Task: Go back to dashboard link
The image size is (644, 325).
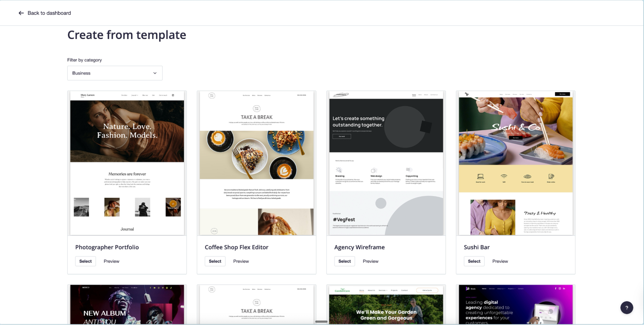Action: 45,13
